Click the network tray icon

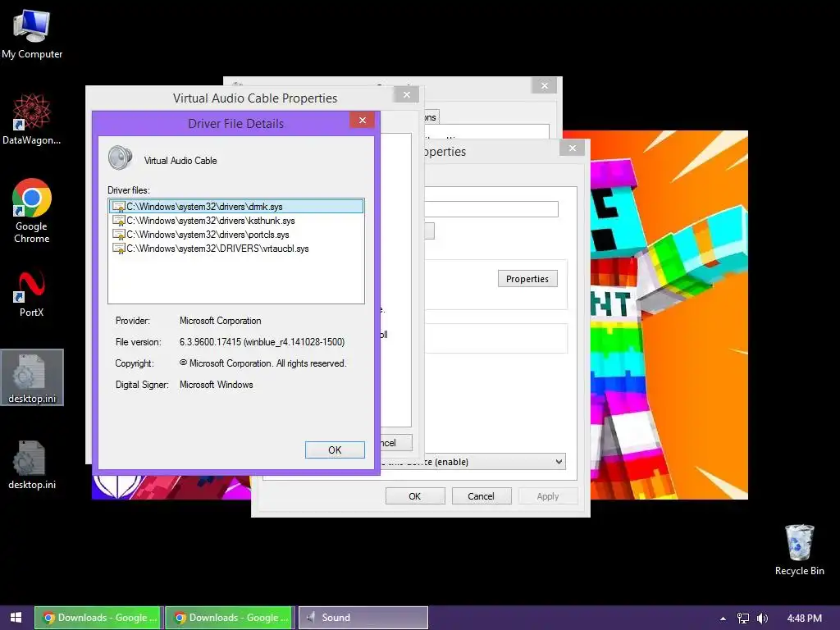point(742,619)
